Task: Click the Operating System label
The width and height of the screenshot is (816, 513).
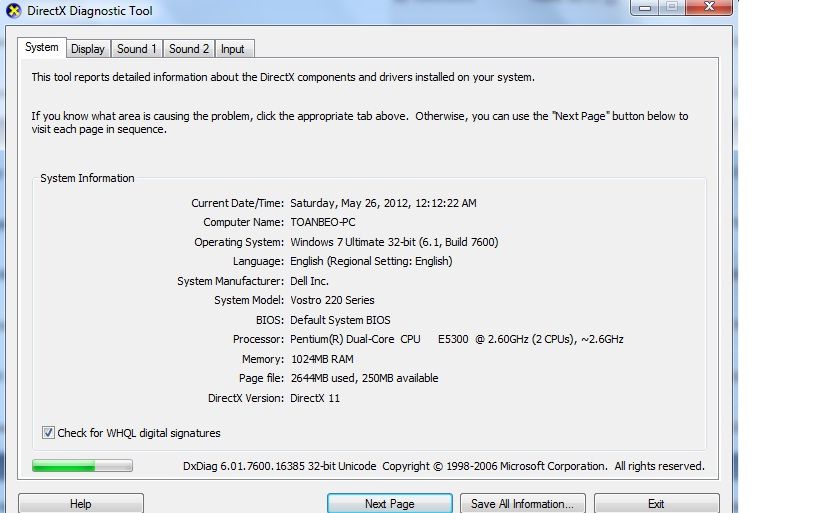Action: tap(239, 242)
